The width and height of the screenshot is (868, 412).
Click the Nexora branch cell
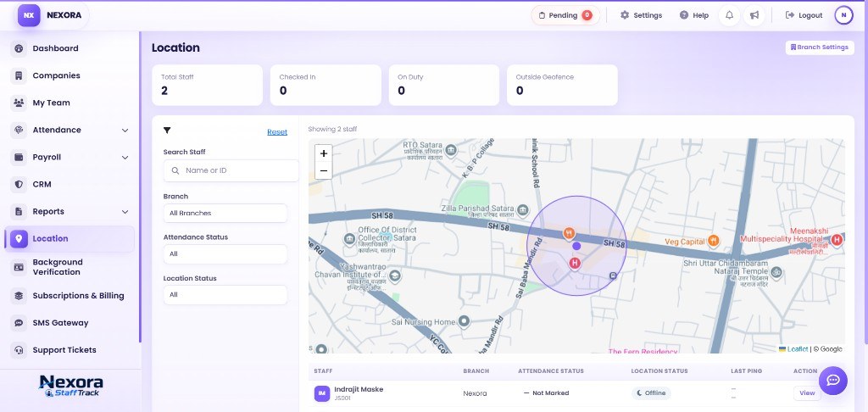(x=475, y=393)
